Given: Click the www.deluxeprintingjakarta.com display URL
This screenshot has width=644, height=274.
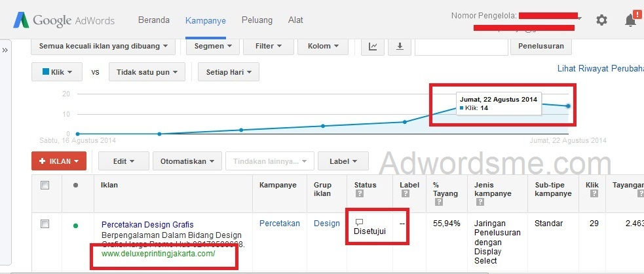Looking at the screenshot, I should [x=158, y=254].
